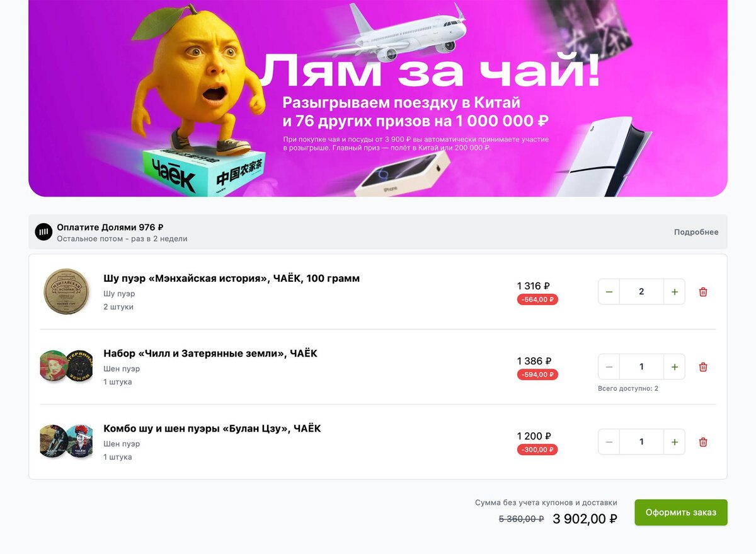Viewport: 756px width, 554px height.
Task: Open product title Шу пуэр «Мэнхайская история»
Action: pos(232,278)
